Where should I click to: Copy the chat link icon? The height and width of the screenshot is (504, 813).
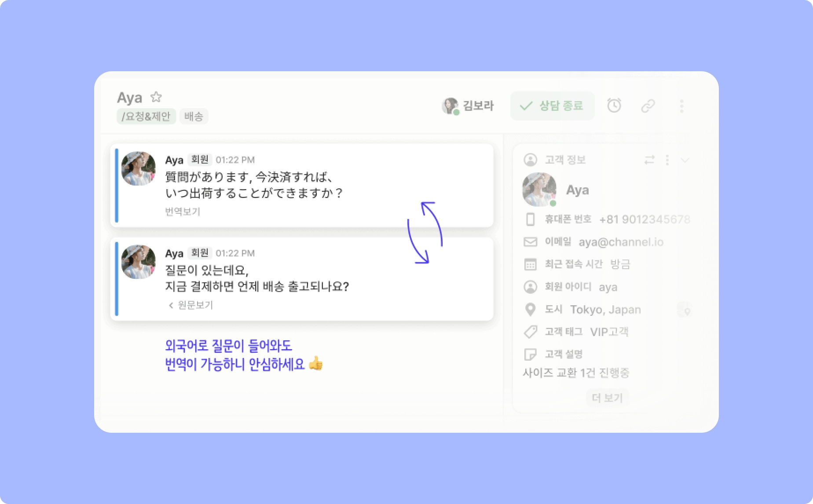[648, 106]
